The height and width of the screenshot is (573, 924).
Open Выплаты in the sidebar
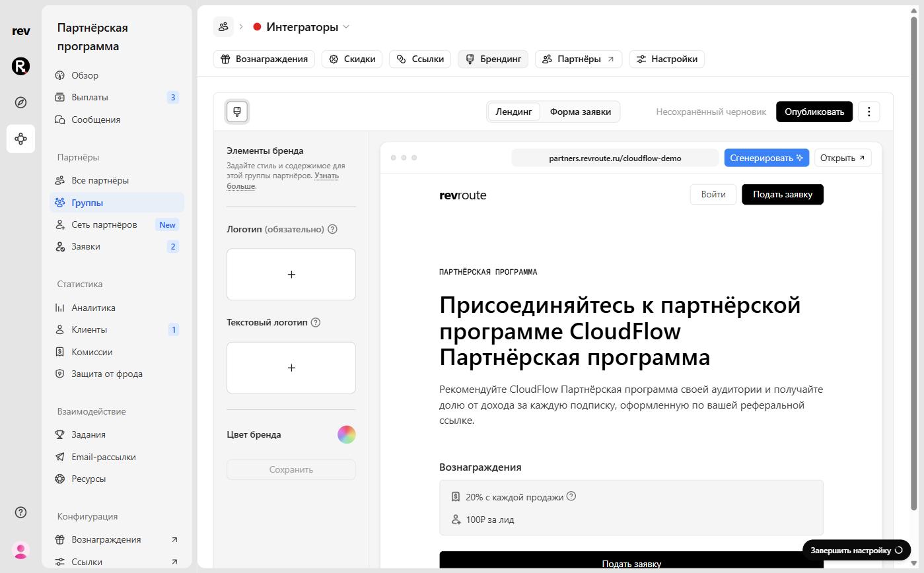point(117,97)
